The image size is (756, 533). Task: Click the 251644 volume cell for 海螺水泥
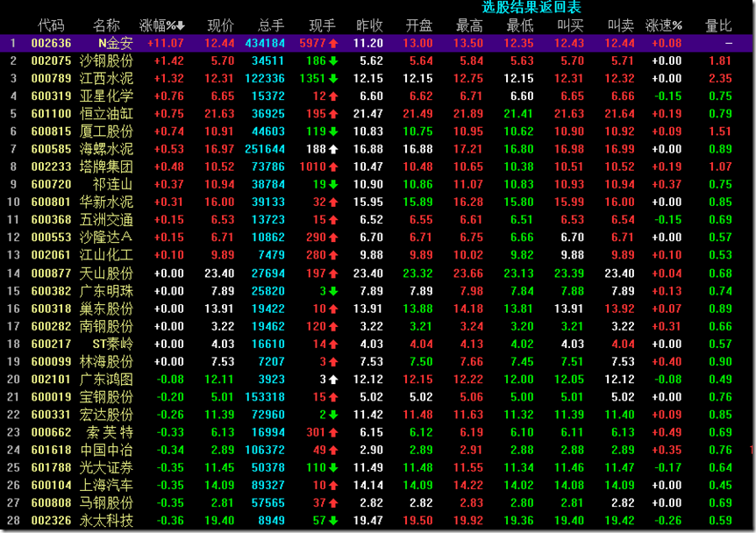coord(265,149)
